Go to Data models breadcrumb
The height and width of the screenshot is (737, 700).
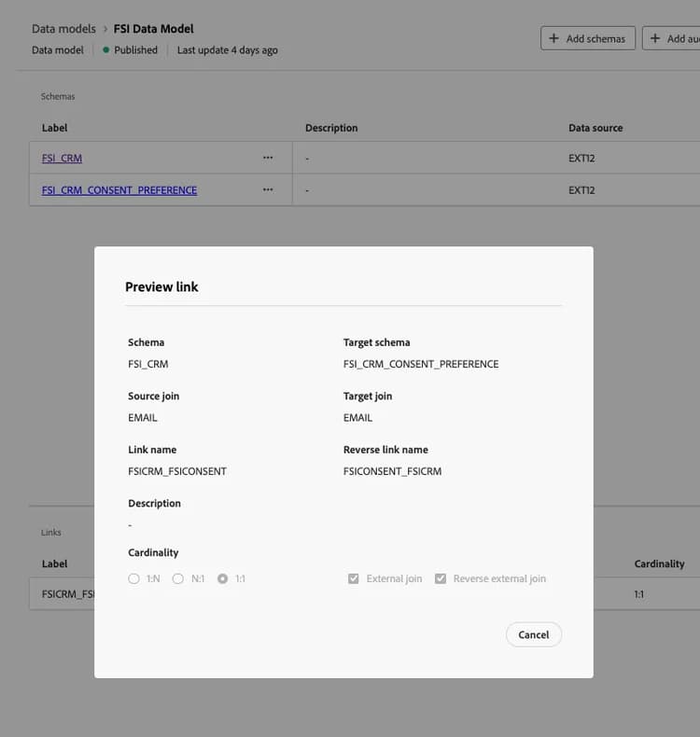click(x=63, y=29)
